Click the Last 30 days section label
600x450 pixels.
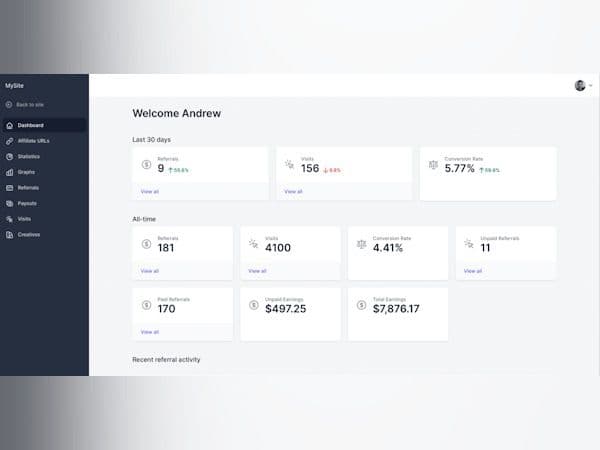[152, 140]
